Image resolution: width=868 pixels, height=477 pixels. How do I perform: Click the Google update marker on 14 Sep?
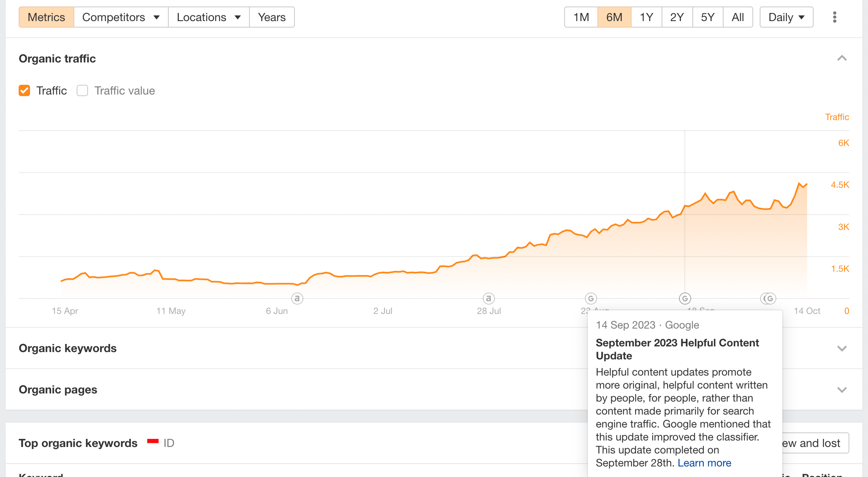click(685, 299)
